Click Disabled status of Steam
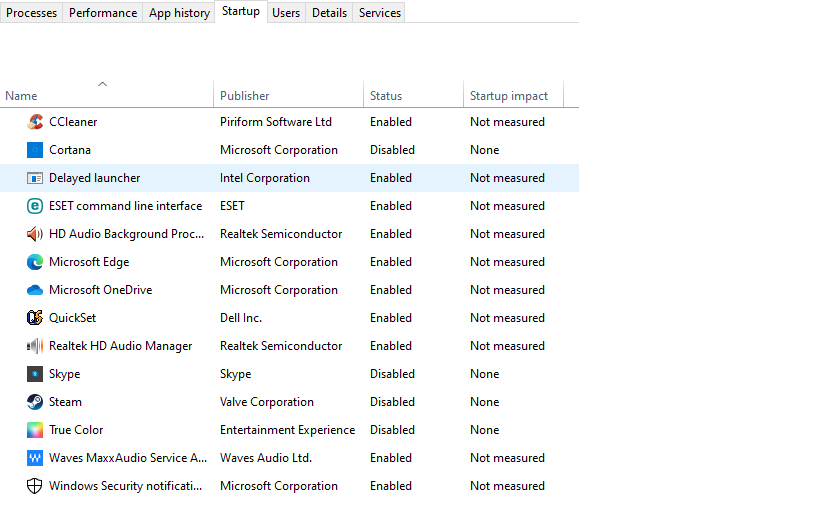Image resolution: width=819 pixels, height=514 pixels. tap(392, 402)
